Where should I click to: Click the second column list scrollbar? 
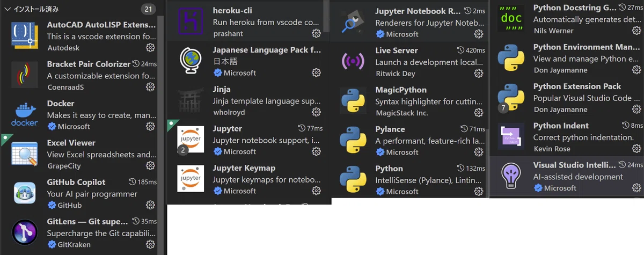click(x=326, y=16)
